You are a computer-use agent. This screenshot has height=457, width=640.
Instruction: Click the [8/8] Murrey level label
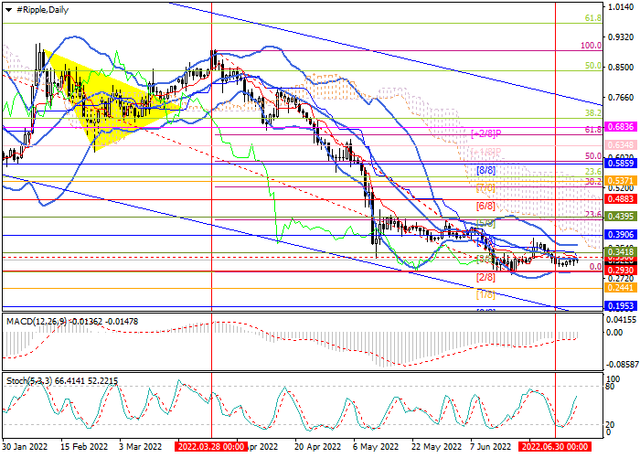pos(486,171)
